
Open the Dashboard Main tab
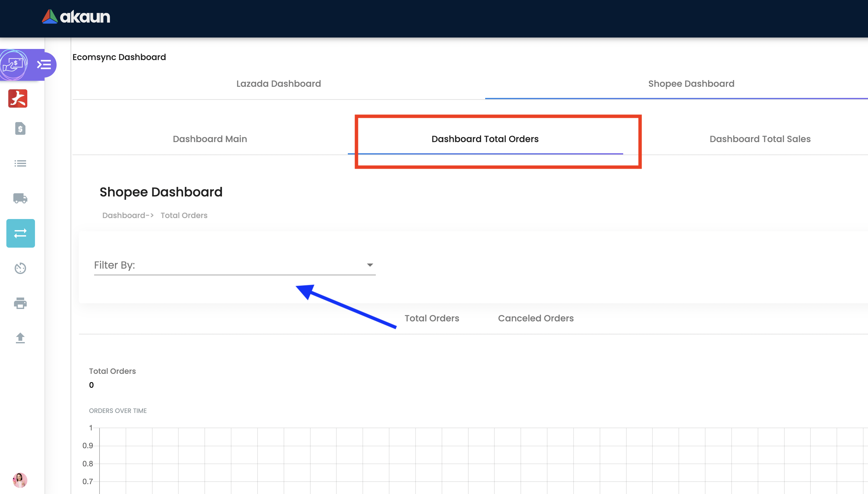(210, 139)
